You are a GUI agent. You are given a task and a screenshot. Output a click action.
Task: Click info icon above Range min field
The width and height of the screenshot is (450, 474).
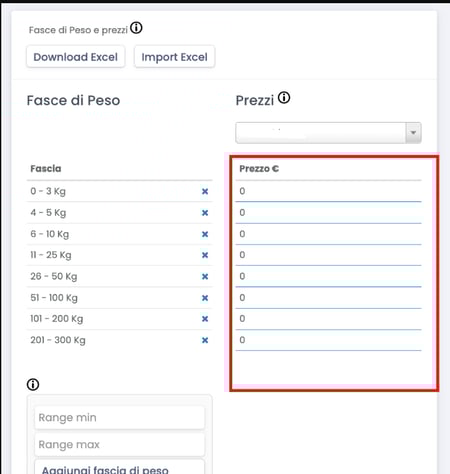tap(33, 384)
